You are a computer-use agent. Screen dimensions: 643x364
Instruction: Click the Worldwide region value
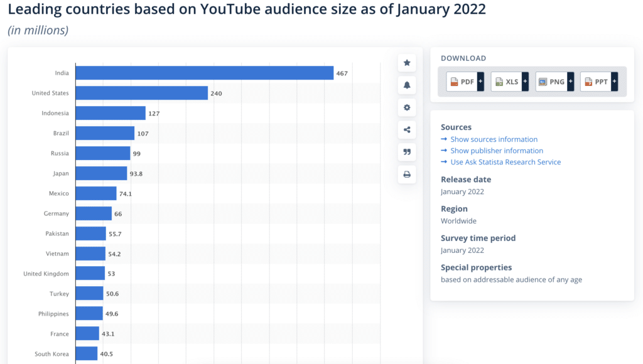458,221
